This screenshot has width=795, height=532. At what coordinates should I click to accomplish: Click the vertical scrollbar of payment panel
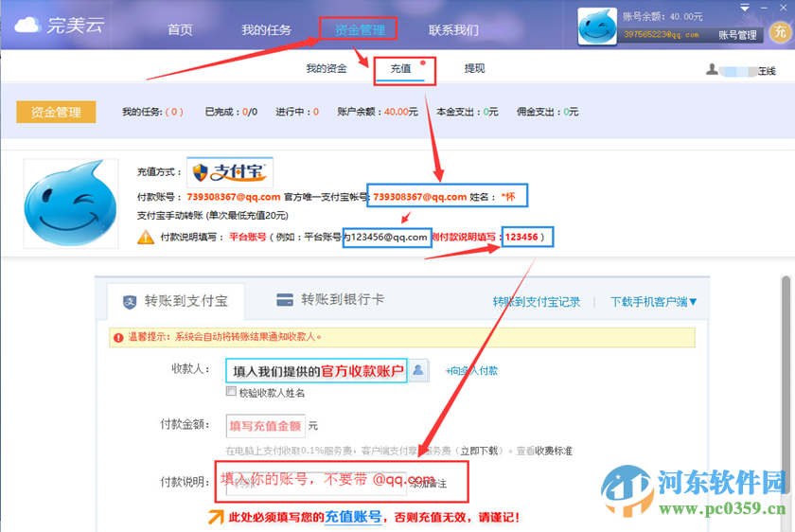786,385
